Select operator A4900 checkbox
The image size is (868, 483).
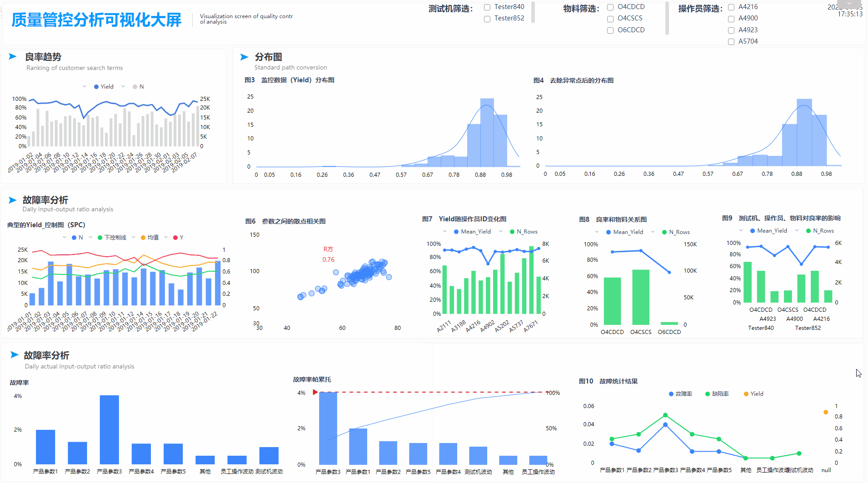click(x=731, y=19)
